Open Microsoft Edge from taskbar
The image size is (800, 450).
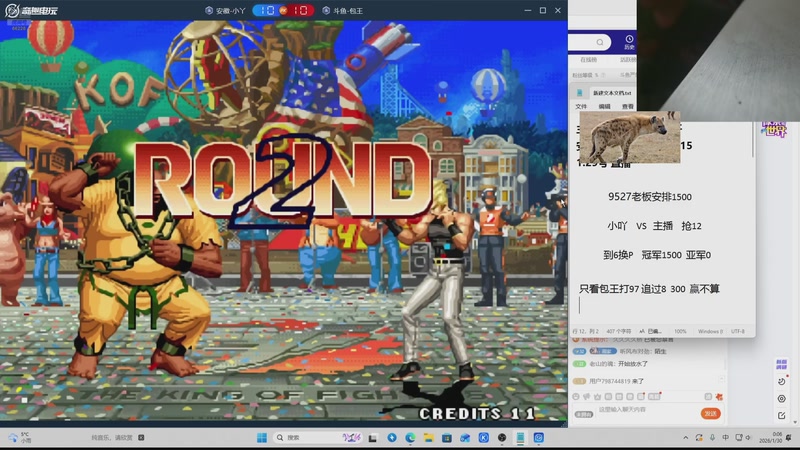[410, 438]
